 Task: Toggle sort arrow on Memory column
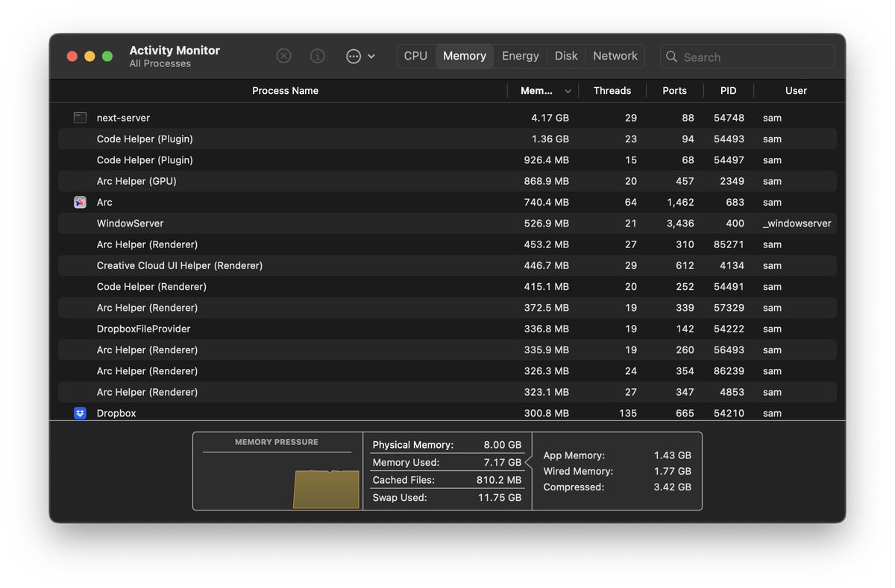point(568,91)
